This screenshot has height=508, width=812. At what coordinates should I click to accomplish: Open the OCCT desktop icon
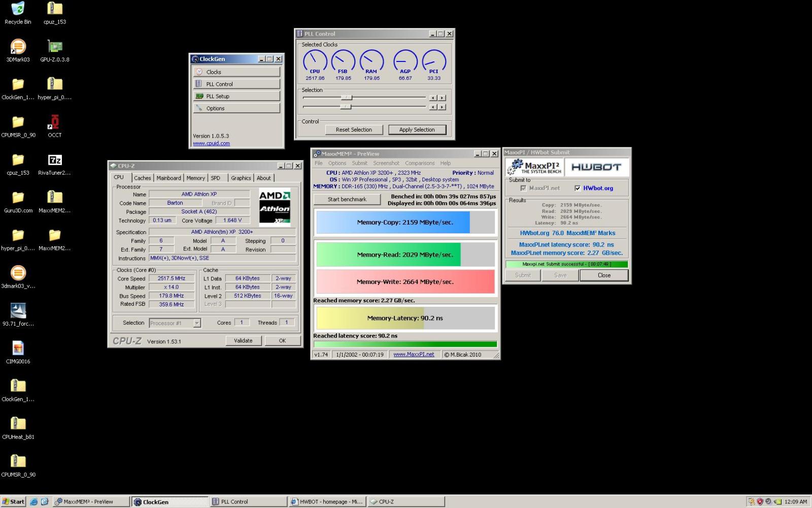(55, 126)
